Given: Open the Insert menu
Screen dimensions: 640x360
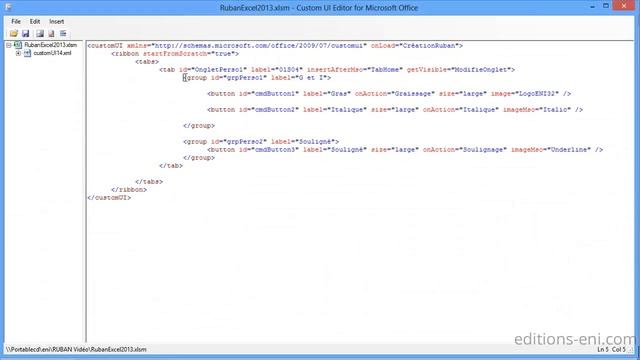Looking at the screenshot, I should coord(56,21).
